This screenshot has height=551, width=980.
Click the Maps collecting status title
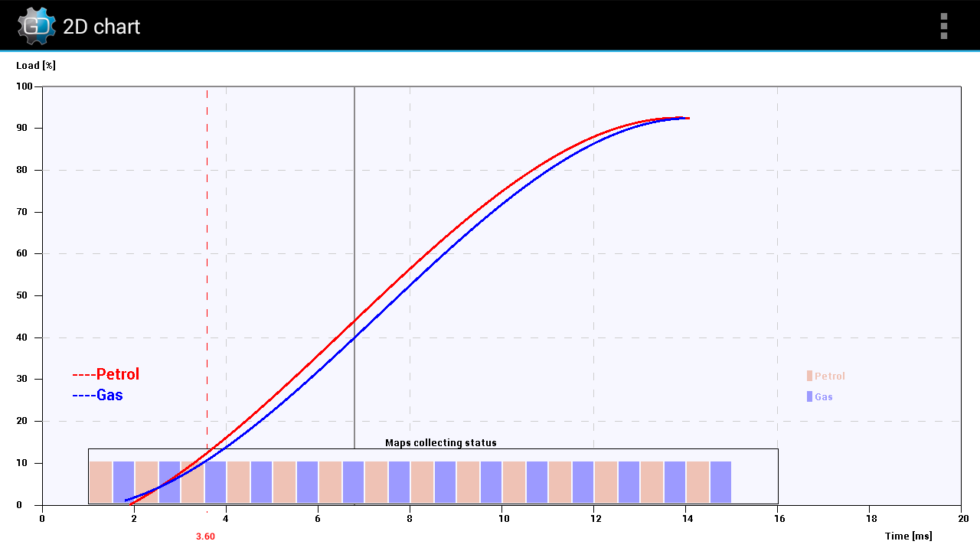tap(441, 443)
